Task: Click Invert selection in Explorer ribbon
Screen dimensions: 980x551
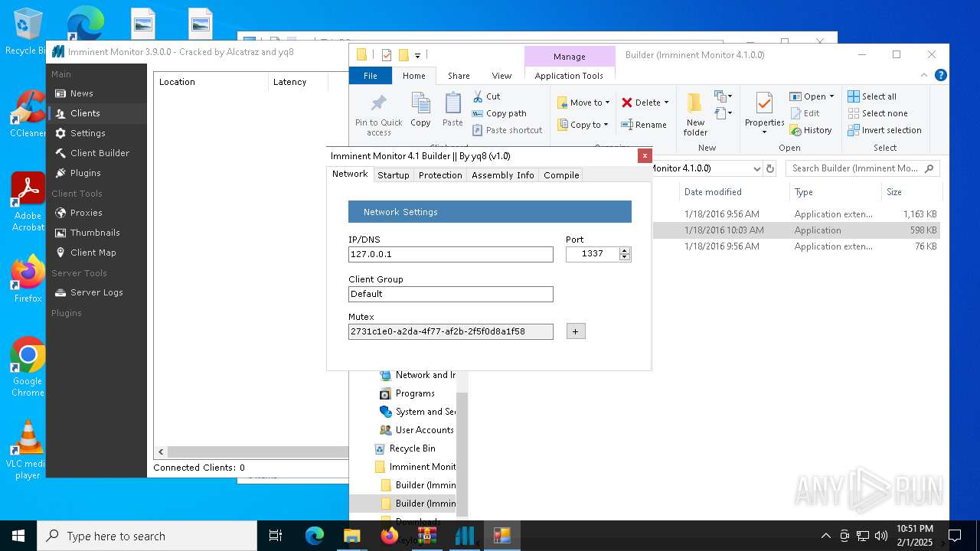Action: (x=884, y=130)
